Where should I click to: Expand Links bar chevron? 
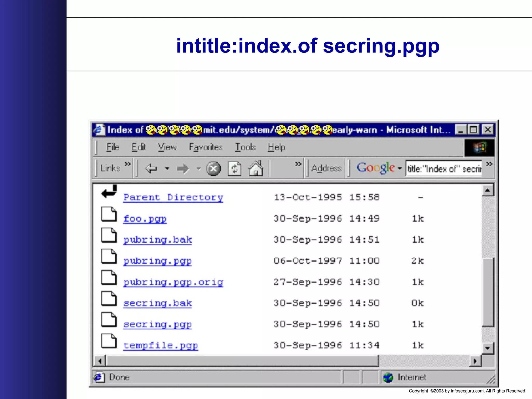(x=127, y=164)
